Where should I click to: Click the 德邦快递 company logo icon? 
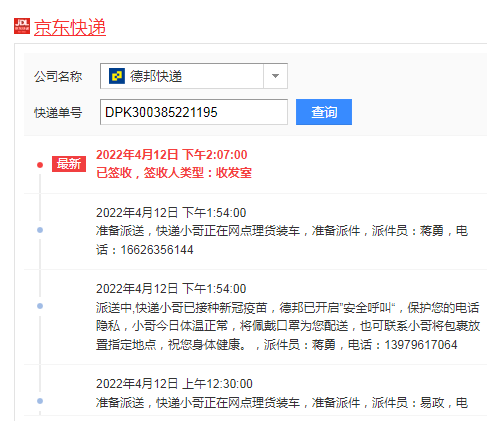tap(117, 76)
